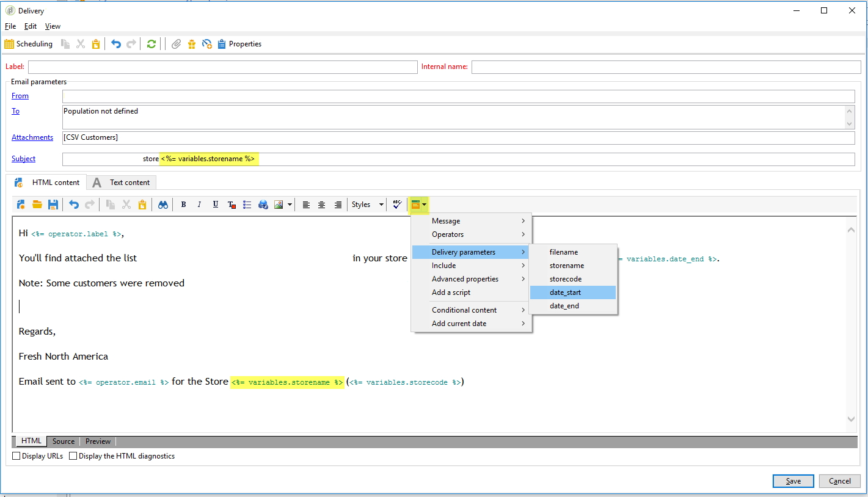Click into the Label input field
This screenshot has width=868, height=497.
[222, 67]
